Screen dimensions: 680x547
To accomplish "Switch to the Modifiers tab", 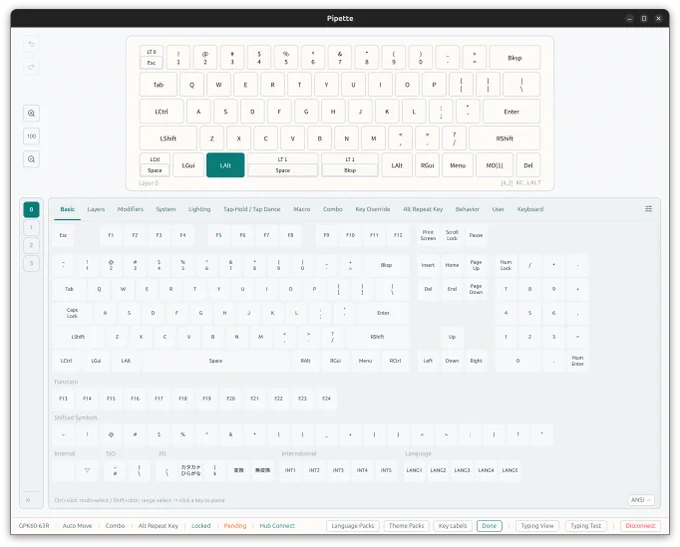I will 130,209.
